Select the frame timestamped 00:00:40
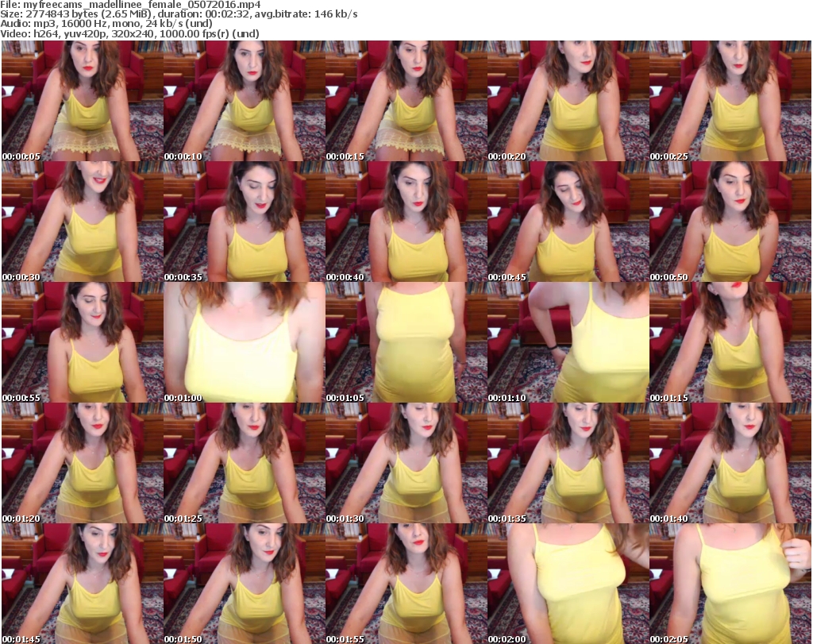813x644 pixels. [x=406, y=222]
